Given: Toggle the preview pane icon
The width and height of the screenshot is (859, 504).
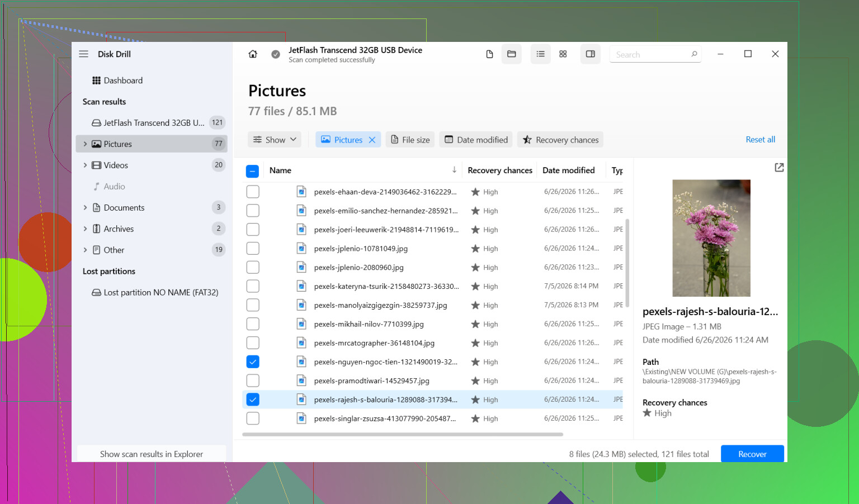Looking at the screenshot, I should [x=590, y=54].
